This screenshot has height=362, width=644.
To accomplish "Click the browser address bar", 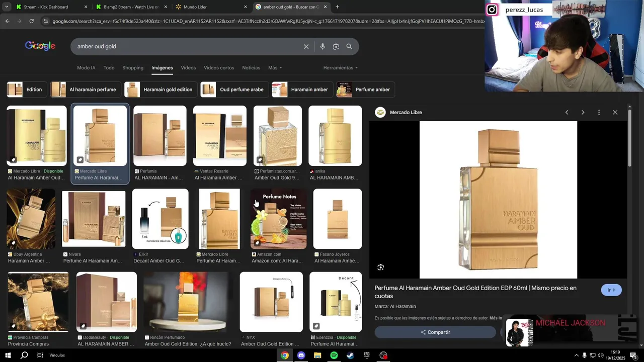I will 267,21.
